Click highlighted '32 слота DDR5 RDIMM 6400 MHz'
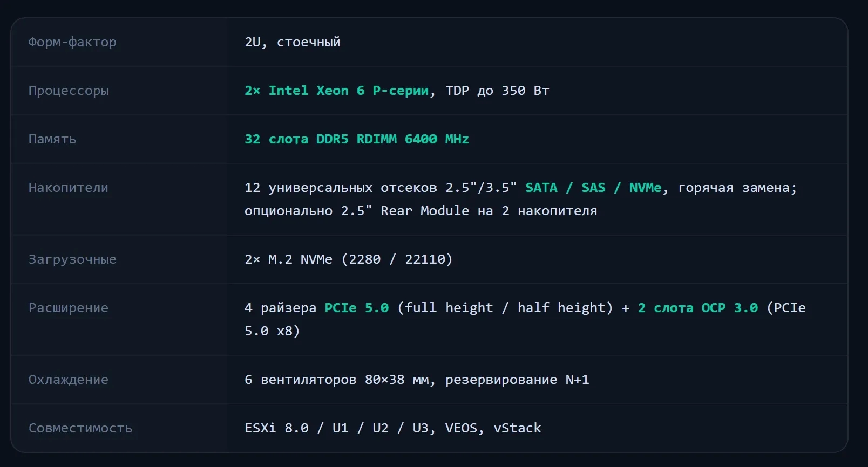The height and width of the screenshot is (467, 868). [x=357, y=139]
